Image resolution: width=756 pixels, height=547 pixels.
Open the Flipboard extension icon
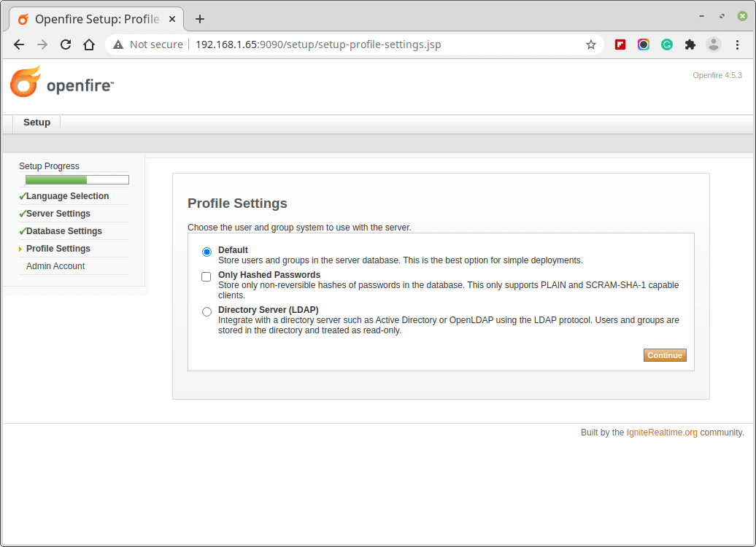point(620,44)
